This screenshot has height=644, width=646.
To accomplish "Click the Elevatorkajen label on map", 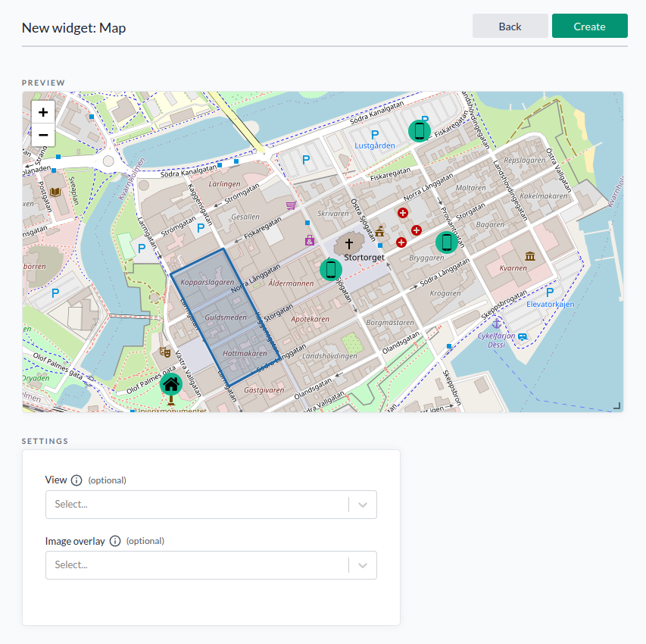I will tap(551, 305).
